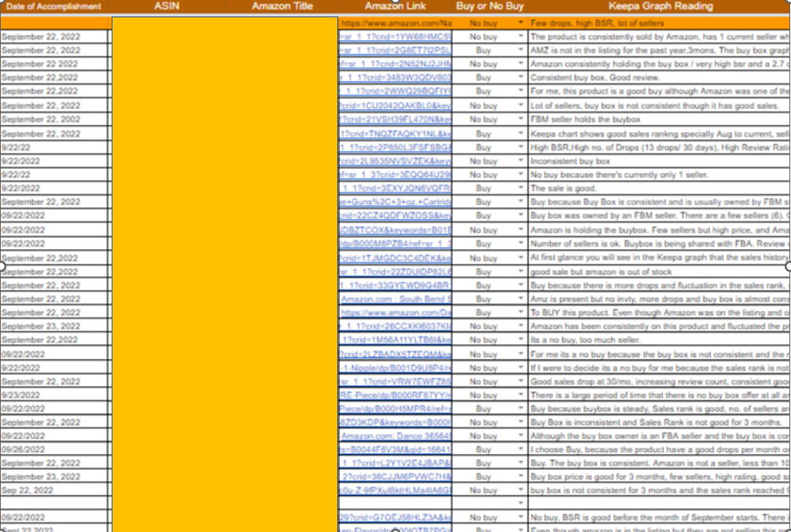The width and height of the screenshot is (791, 532).
Task: Open dropdown arrow in 'Consistent buy box, Good review' row
Action: click(x=521, y=77)
